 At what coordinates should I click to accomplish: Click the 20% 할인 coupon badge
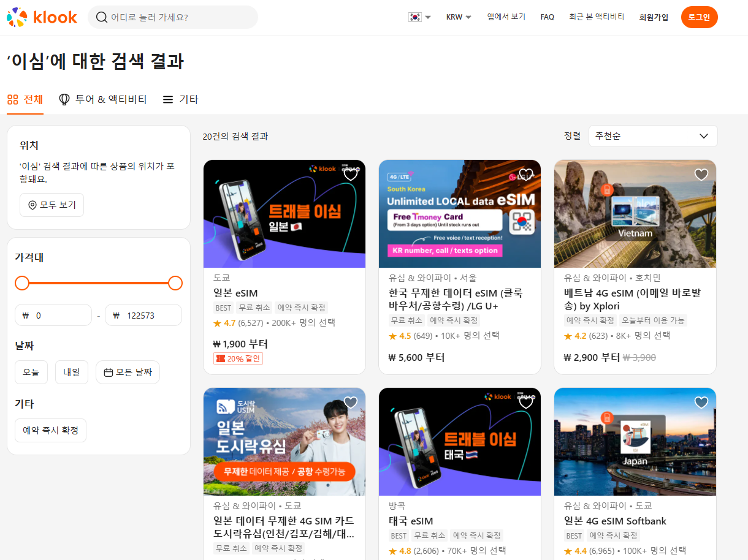(238, 358)
